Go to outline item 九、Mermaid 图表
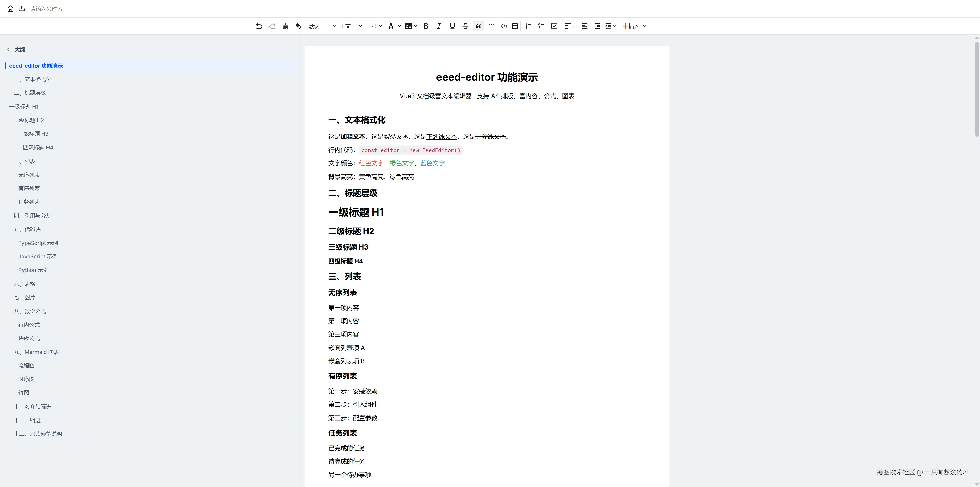The image size is (980, 487). coord(36,352)
